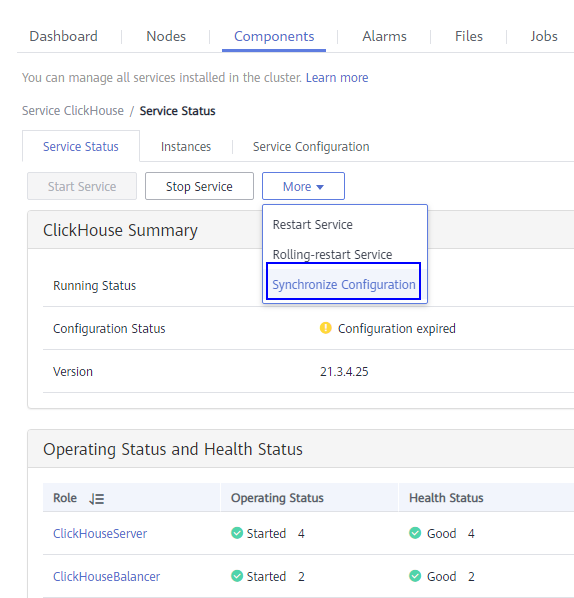Sort the Role column using sort icon
This screenshot has height=598, width=574.
point(96,499)
